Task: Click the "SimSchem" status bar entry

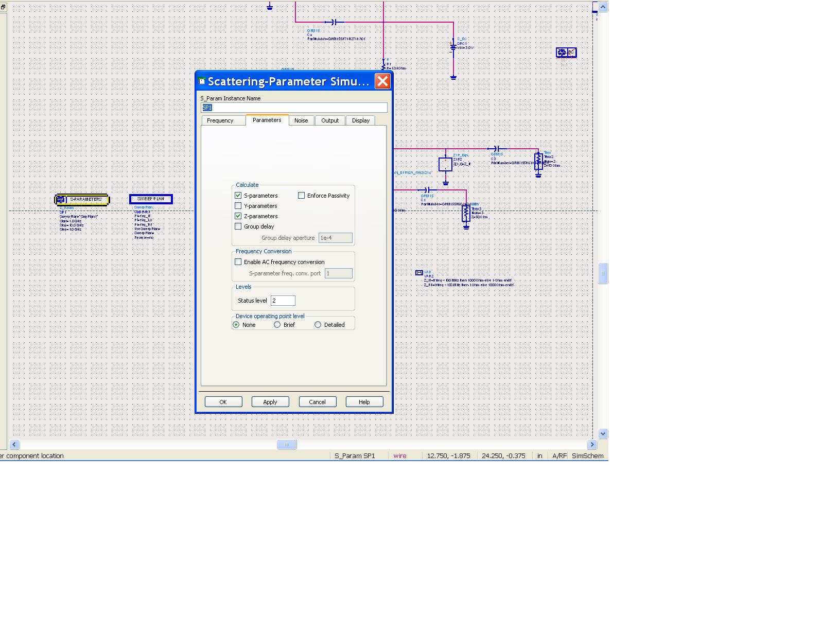Action: [588, 456]
